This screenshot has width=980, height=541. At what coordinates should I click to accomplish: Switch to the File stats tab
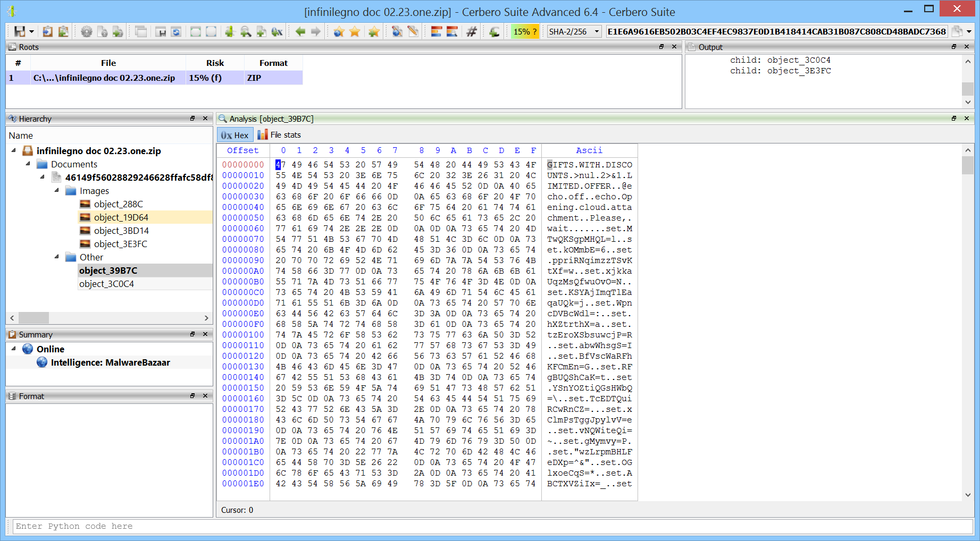point(279,135)
